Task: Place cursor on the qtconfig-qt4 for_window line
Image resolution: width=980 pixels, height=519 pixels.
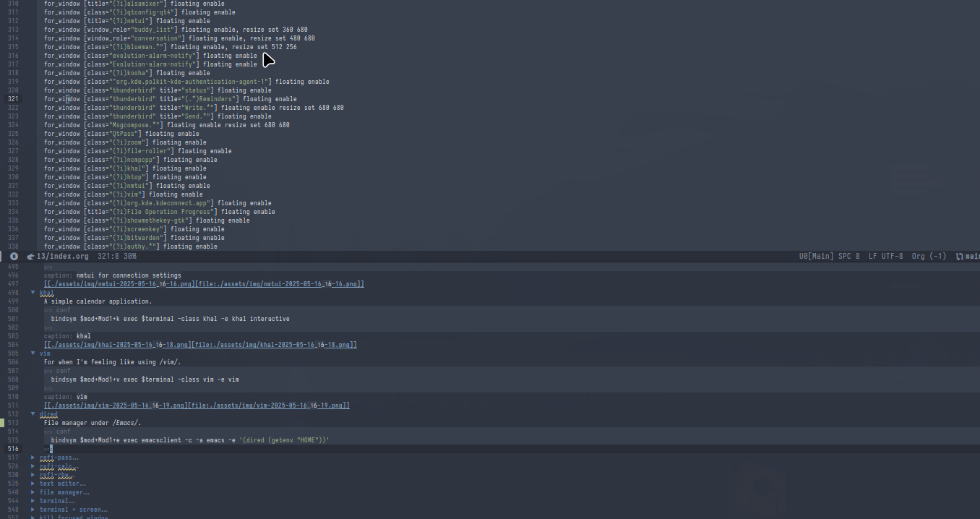Action: pos(139,12)
